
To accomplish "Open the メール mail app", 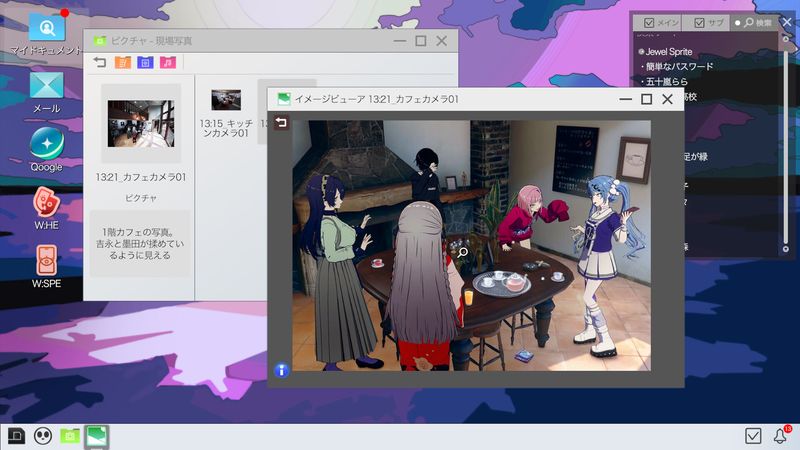I will tap(46, 86).
